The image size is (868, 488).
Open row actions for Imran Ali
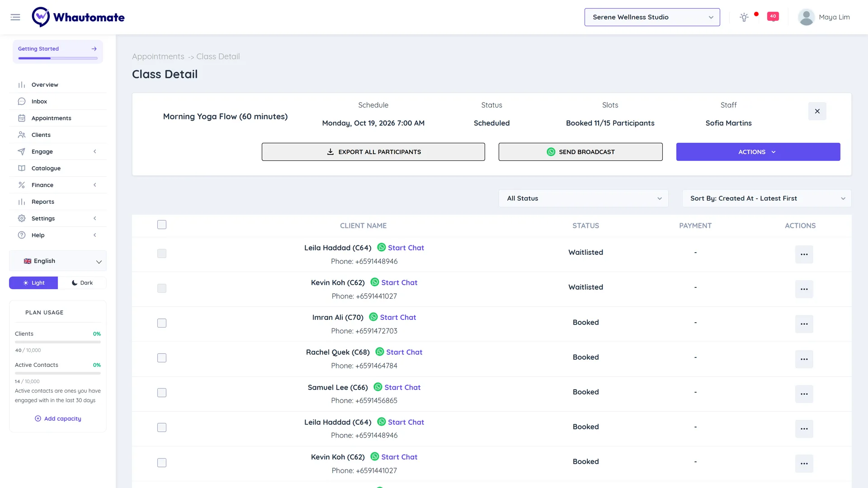click(x=804, y=324)
